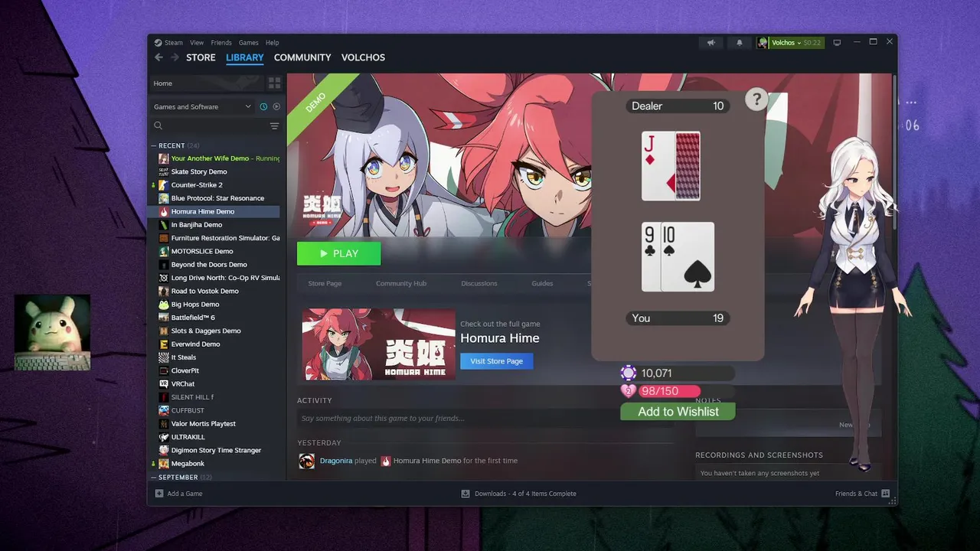Open the Help menu
This screenshot has height=551, width=980.
[272, 43]
